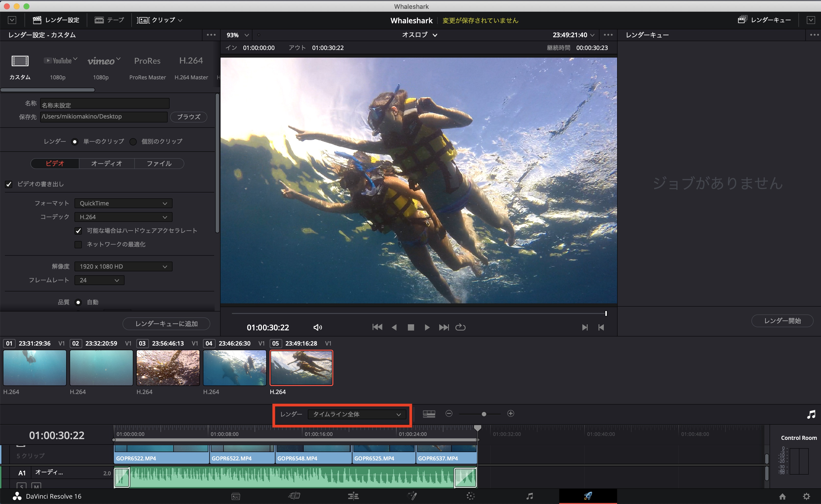The height and width of the screenshot is (504, 821).
Task: Click レンダーキューに追加 button
Action: point(166,324)
